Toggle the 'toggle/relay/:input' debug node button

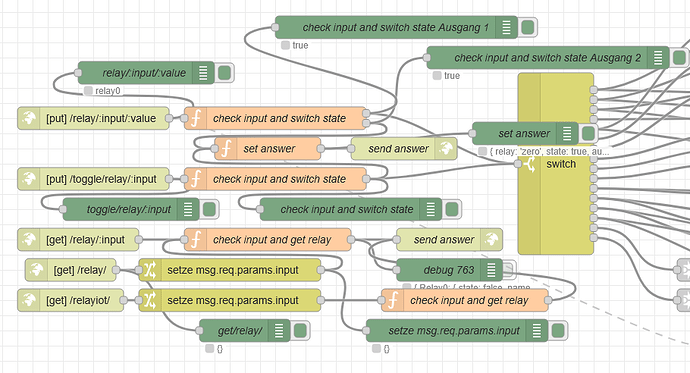209,209
